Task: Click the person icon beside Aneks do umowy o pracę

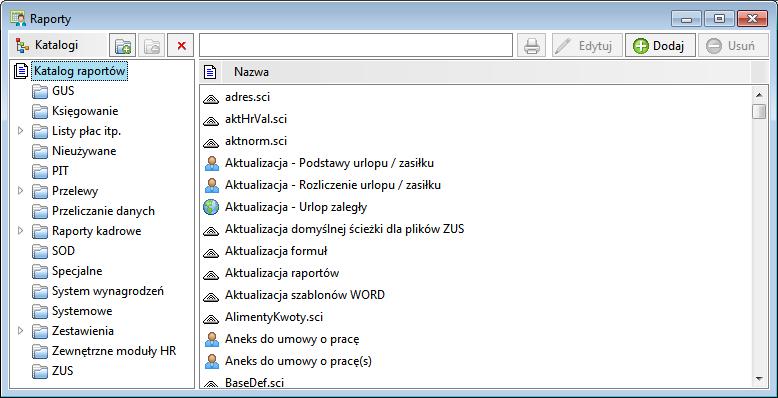Action: (x=211, y=339)
